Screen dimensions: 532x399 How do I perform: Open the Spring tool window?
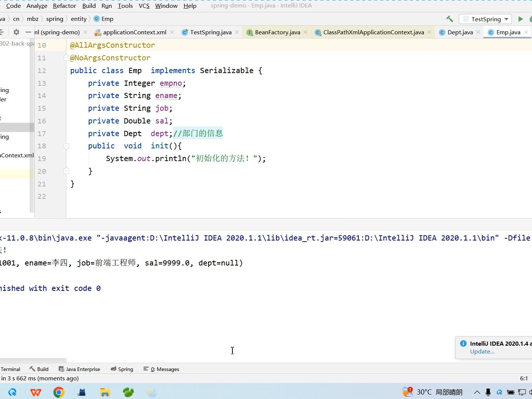pos(122,369)
